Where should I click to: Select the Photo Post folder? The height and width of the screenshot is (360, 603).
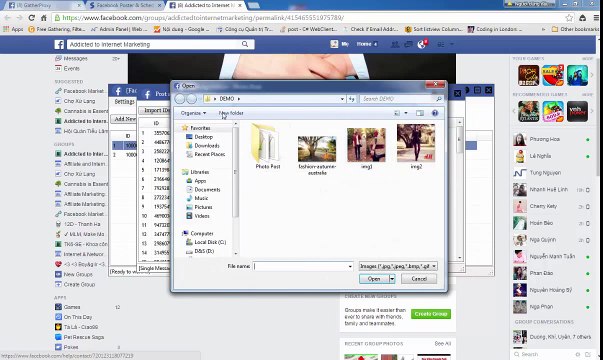coord(268,147)
